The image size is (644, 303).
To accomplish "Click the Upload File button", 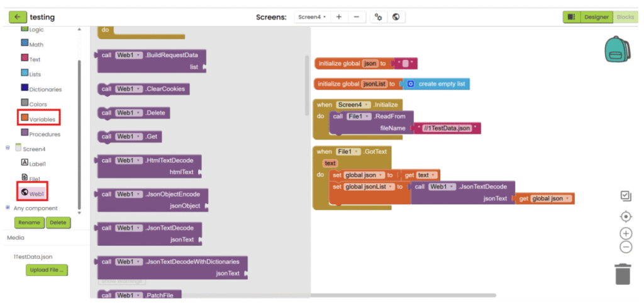I will point(47,270).
